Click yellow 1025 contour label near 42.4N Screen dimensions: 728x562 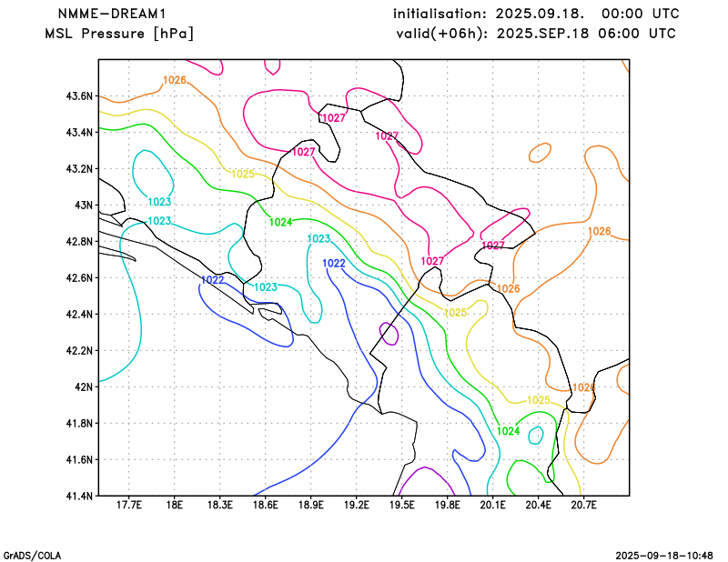[x=456, y=313]
